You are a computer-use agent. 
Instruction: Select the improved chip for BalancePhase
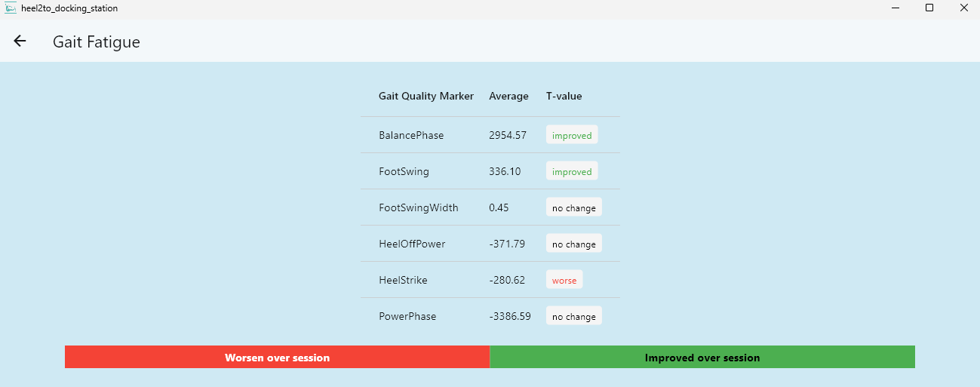572,136
